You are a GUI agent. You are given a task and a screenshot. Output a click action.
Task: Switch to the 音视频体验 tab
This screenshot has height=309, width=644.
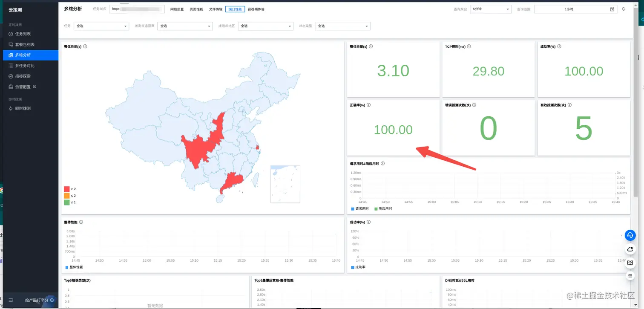tap(256, 9)
